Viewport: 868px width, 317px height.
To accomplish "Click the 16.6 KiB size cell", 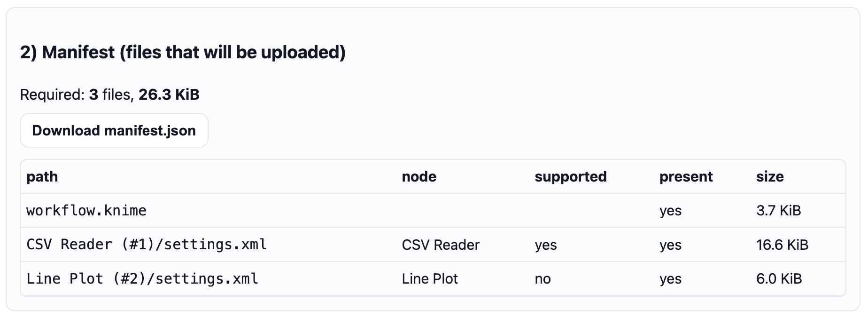I will (x=782, y=245).
